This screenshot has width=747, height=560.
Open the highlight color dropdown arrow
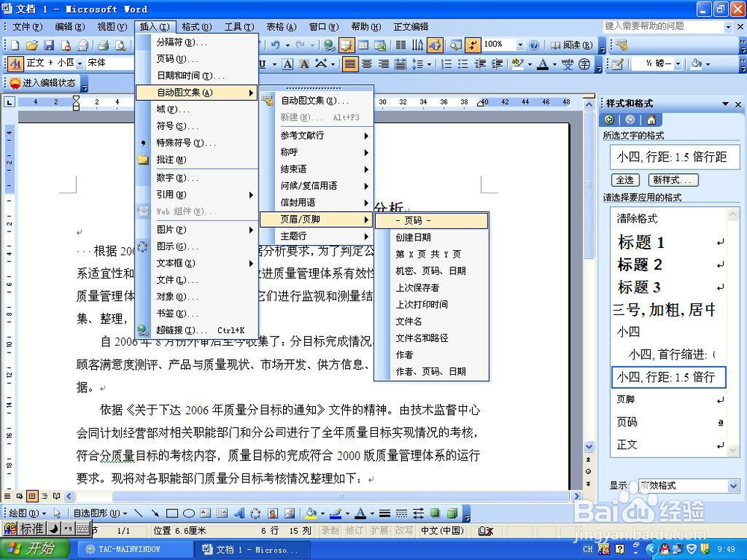click(x=530, y=63)
